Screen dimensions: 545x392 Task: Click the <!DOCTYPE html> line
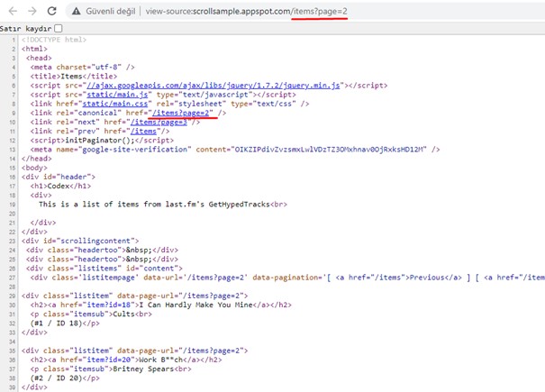pos(54,40)
